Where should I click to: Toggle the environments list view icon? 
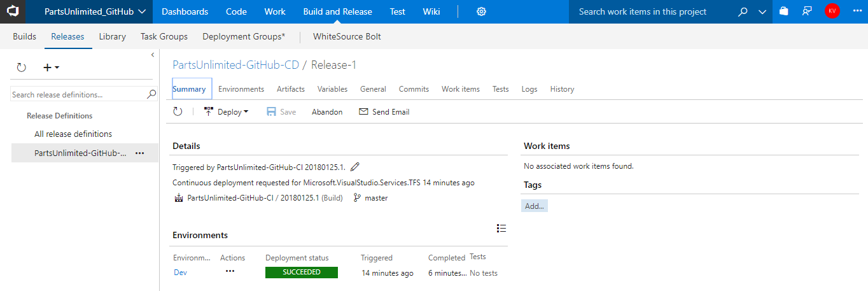pyautogui.click(x=501, y=228)
